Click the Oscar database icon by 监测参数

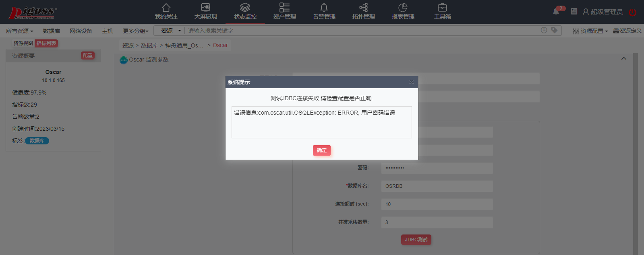[x=123, y=60]
